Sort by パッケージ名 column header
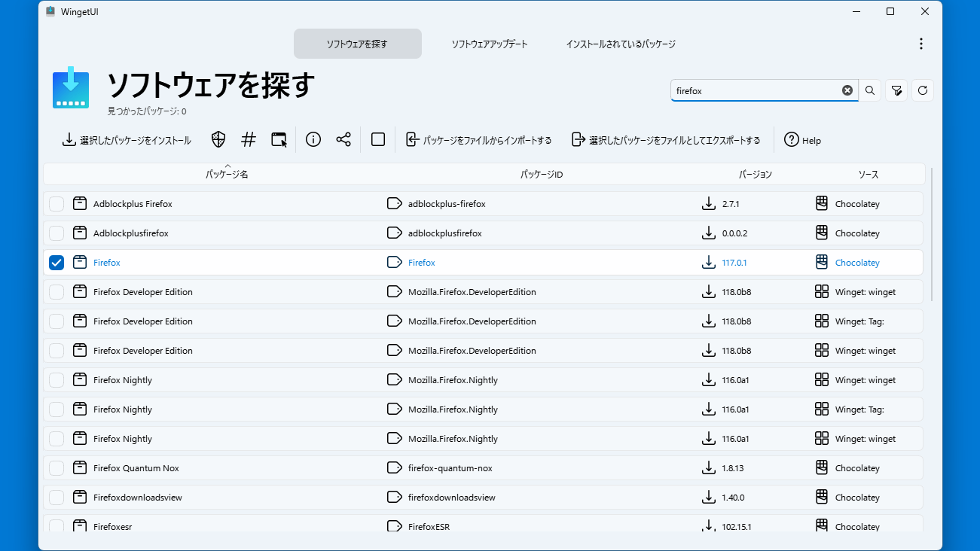This screenshot has height=551, width=980. tap(227, 174)
